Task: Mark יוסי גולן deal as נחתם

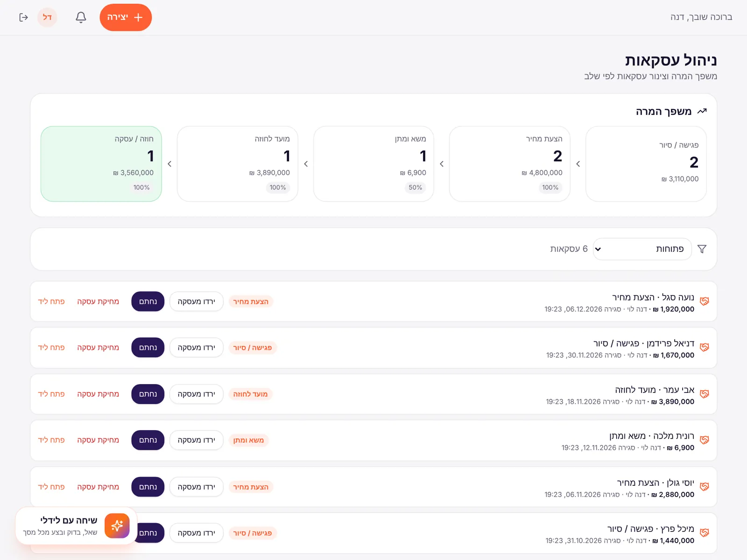Action: 148,487
